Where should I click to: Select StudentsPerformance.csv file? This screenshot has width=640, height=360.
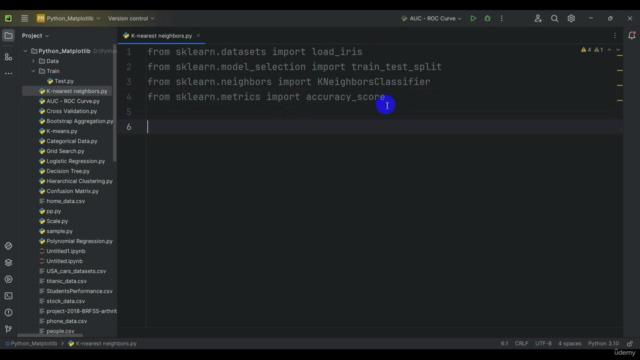coord(79,291)
